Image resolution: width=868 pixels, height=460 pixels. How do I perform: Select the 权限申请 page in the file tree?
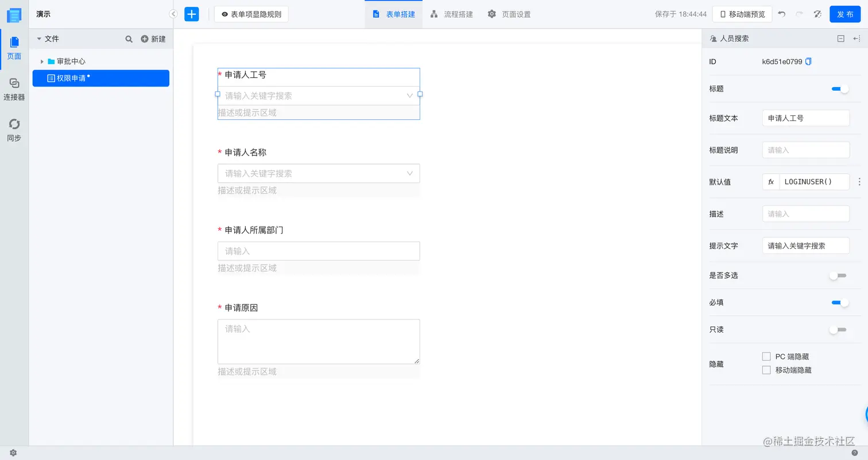pyautogui.click(x=101, y=78)
